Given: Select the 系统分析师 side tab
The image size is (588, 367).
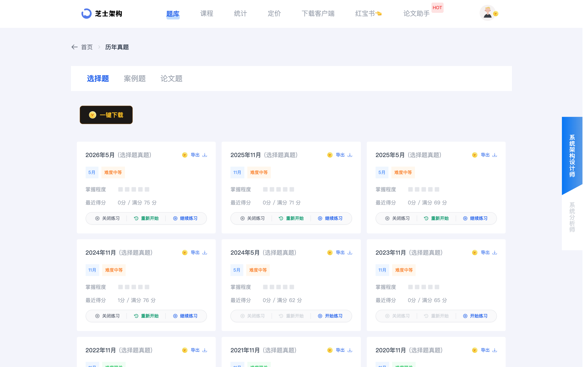Looking at the screenshot, I should [x=572, y=217].
